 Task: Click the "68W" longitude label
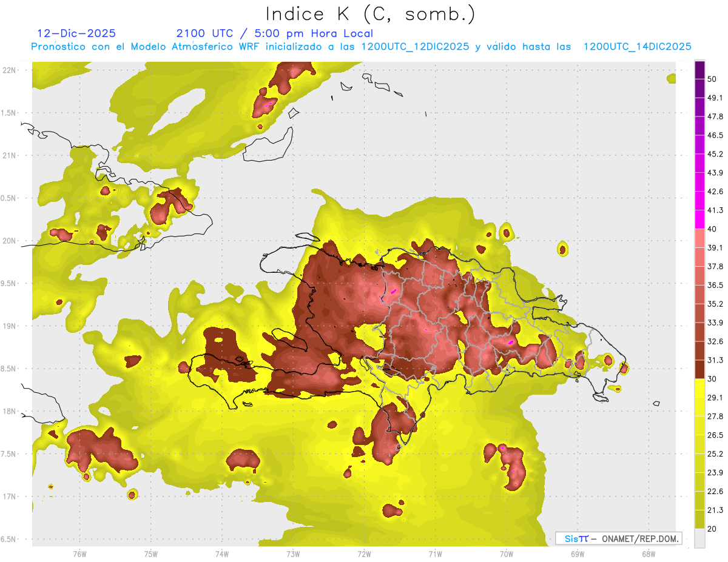click(649, 554)
